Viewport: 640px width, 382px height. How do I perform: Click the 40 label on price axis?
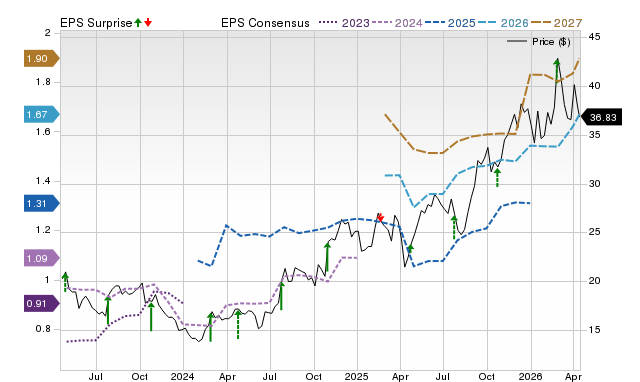(x=594, y=86)
